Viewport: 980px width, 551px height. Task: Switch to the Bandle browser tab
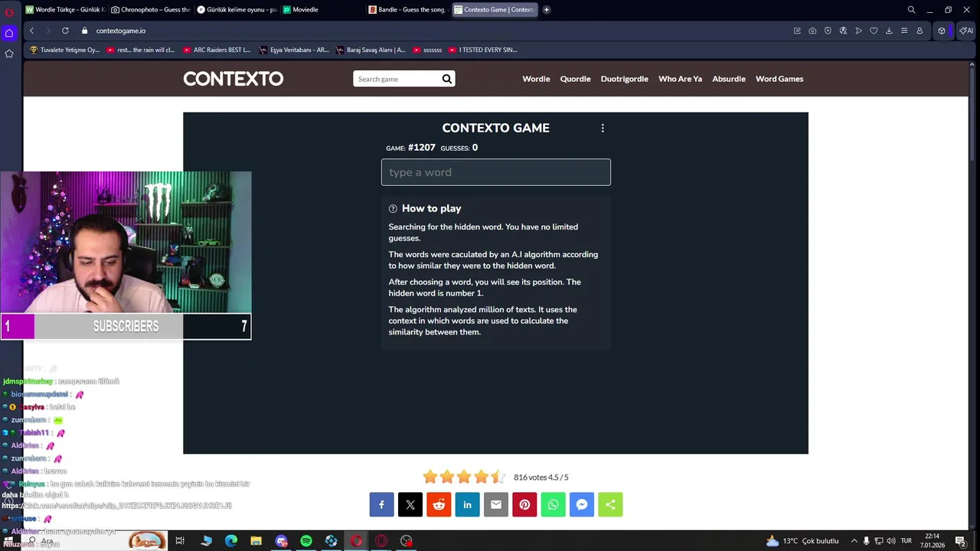(407, 10)
